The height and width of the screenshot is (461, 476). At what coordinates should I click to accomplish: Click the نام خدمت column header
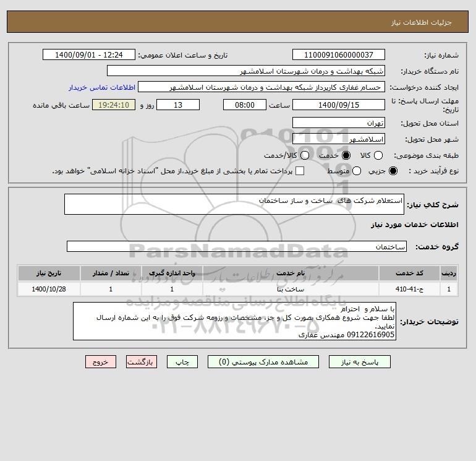point(291,273)
